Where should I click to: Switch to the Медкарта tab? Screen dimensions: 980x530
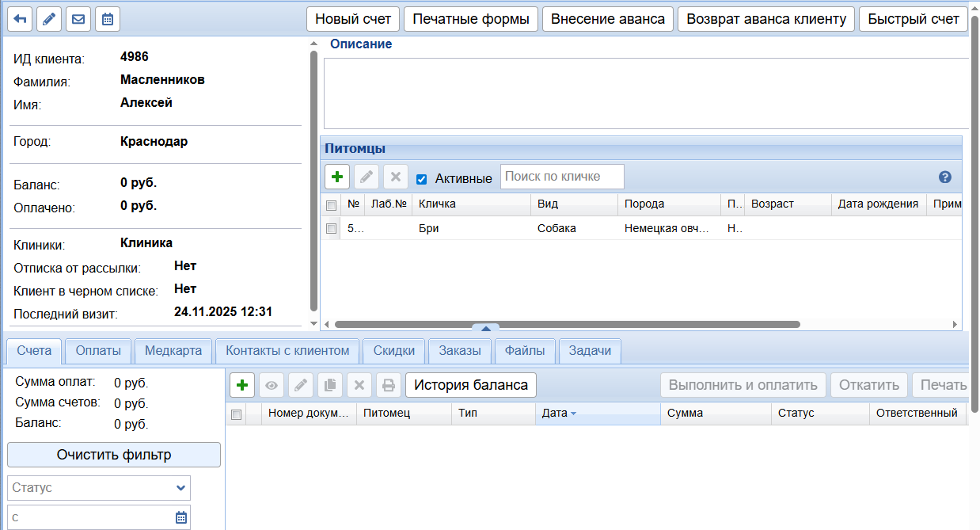click(x=173, y=350)
